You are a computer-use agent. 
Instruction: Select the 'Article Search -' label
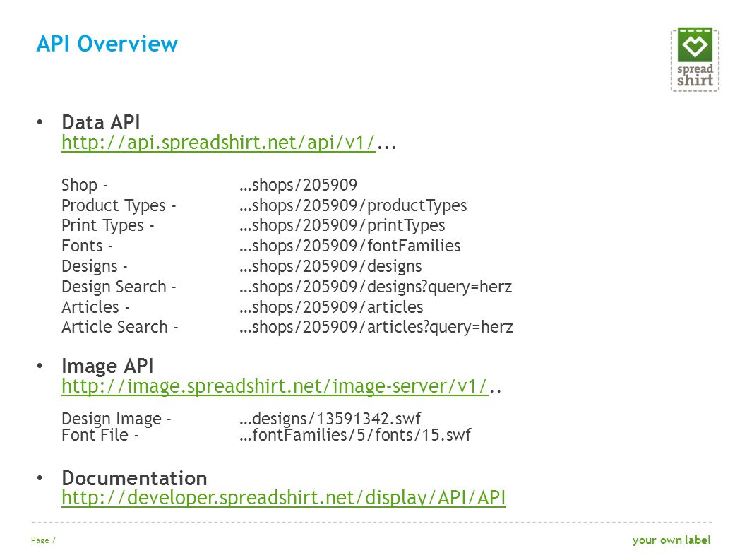pos(119,328)
